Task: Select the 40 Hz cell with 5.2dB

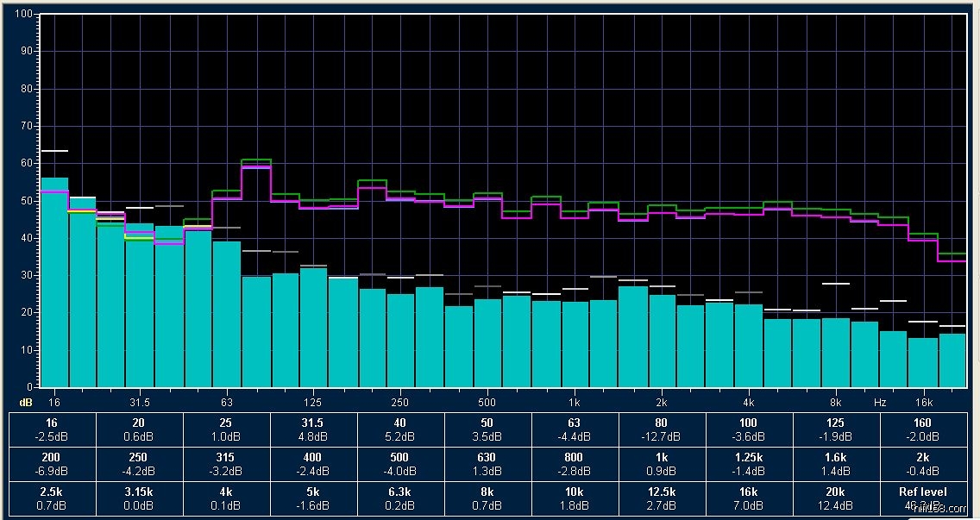Action: (x=399, y=429)
